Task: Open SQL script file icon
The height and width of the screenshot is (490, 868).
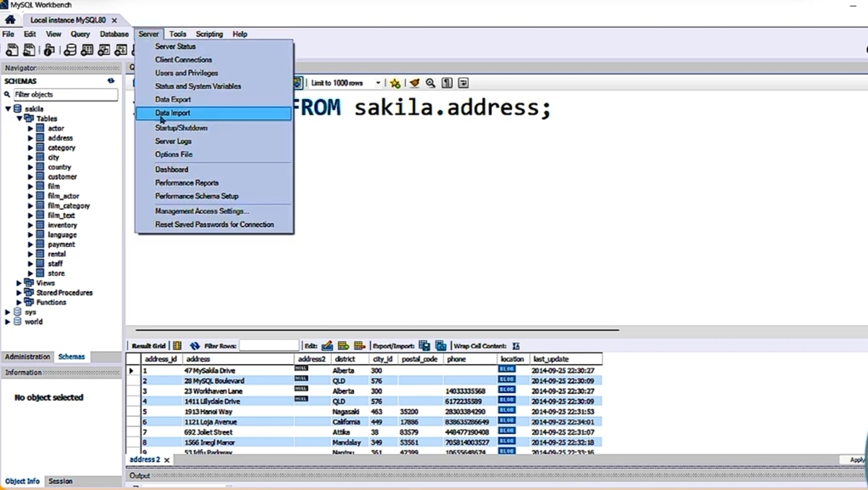Action: pyautogui.click(x=29, y=50)
